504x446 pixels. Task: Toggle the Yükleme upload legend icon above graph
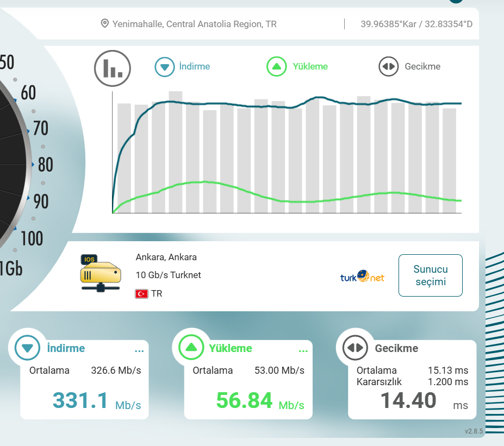(x=276, y=66)
